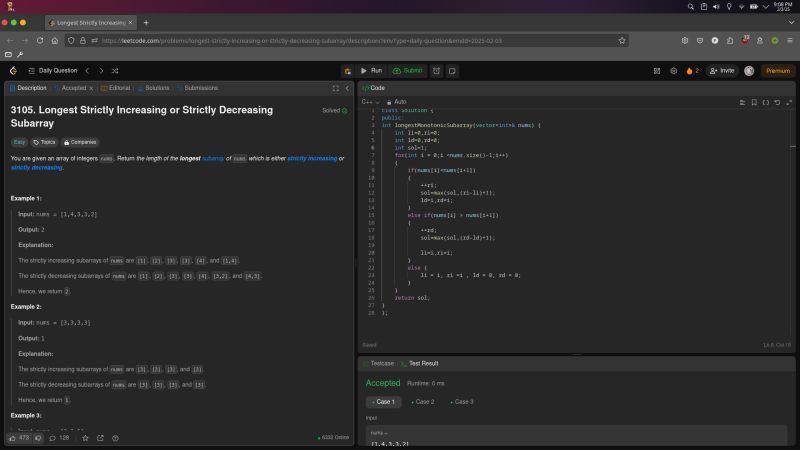Dislike the problem thumbs down
800x450 pixels.
point(38,438)
